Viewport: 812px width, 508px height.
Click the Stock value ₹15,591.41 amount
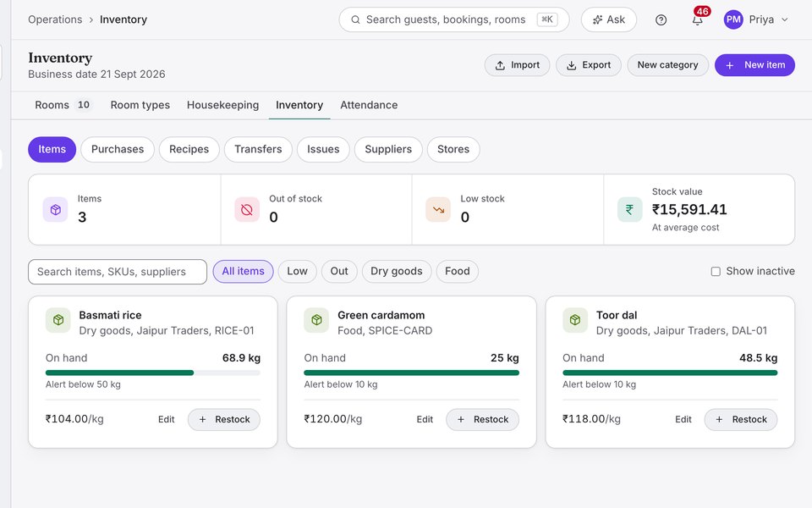click(x=689, y=209)
